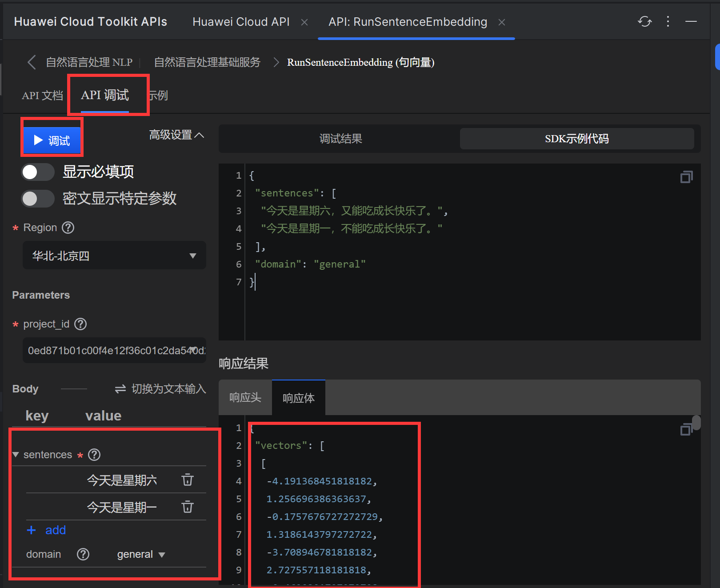Copy the request body code
The image size is (720, 588).
(686, 177)
